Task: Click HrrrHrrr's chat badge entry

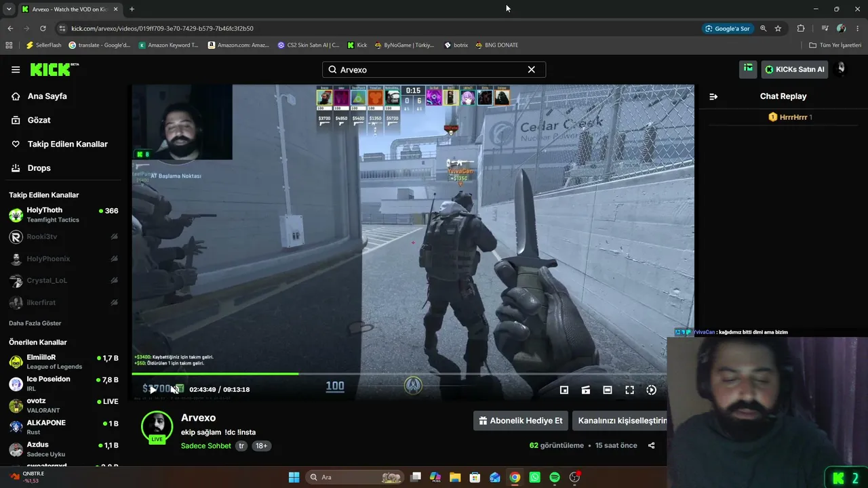Action: tap(790, 117)
